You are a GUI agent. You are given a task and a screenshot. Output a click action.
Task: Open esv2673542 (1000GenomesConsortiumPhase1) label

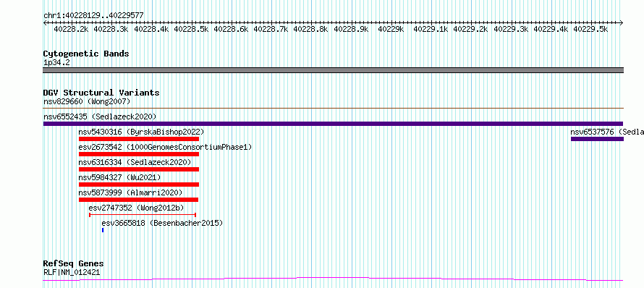point(165,147)
